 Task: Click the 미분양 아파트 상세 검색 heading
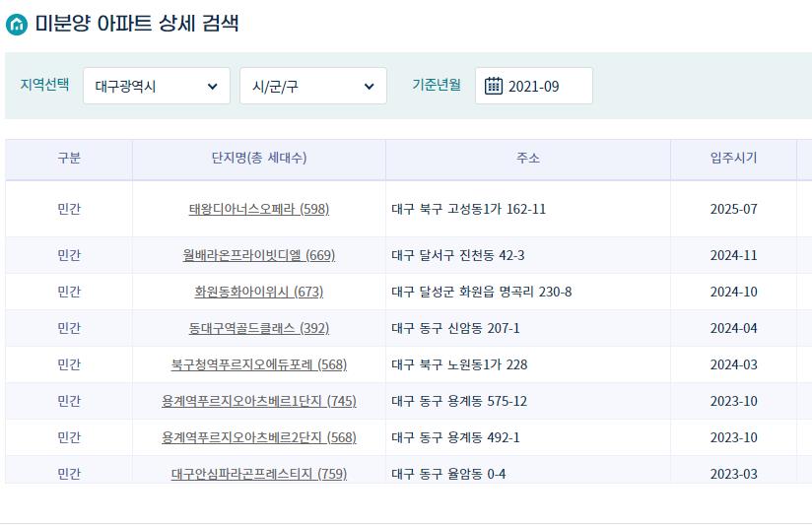pos(137,24)
